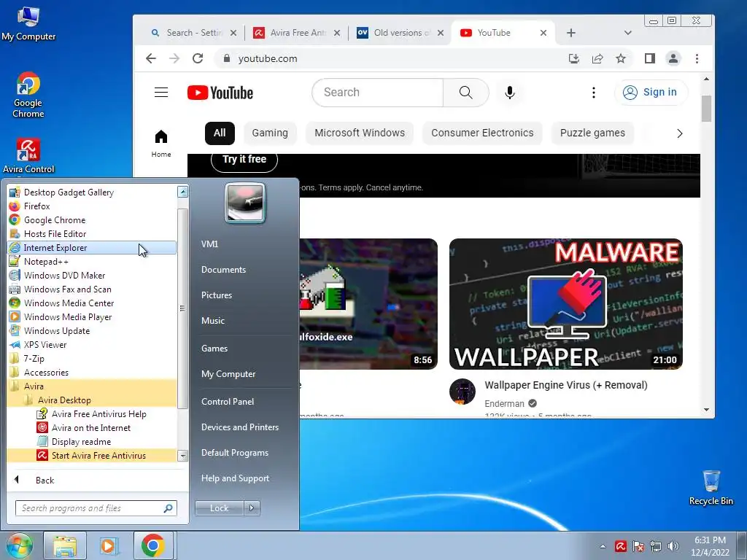Open Chrome three-dot menu
This screenshot has width=747, height=560.
click(697, 58)
